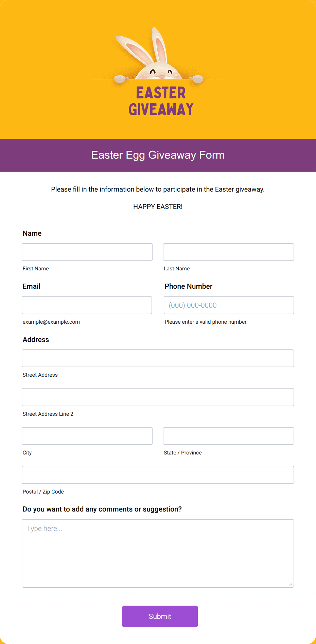The image size is (316, 644).
Task: Focus the City text box
Action: pyautogui.click(x=87, y=436)
